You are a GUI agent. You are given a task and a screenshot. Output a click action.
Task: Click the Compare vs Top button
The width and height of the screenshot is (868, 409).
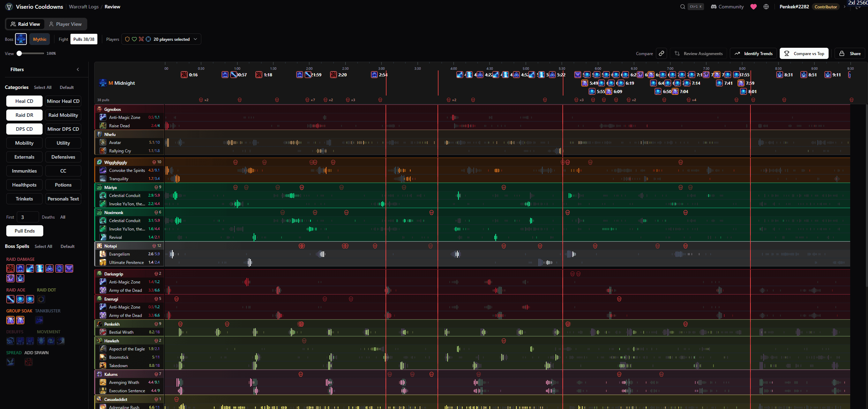pyautogui.click(x=804, y=53)
